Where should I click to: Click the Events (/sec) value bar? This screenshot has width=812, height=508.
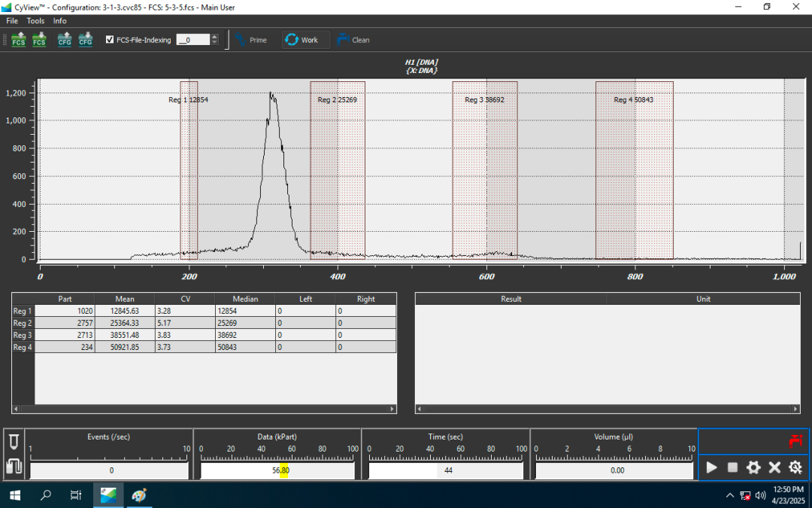click(x=109, y=470)
